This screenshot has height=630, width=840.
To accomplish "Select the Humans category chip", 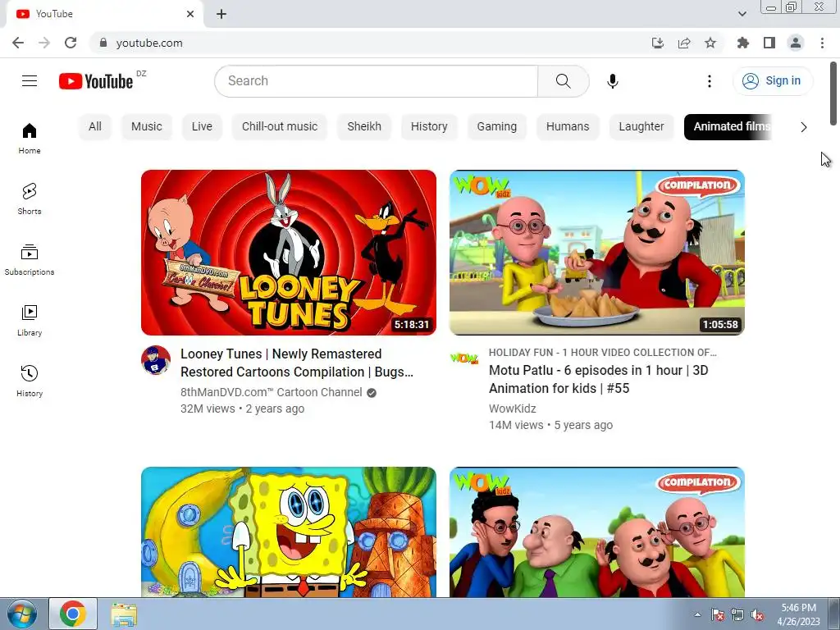I will point(568,126).
